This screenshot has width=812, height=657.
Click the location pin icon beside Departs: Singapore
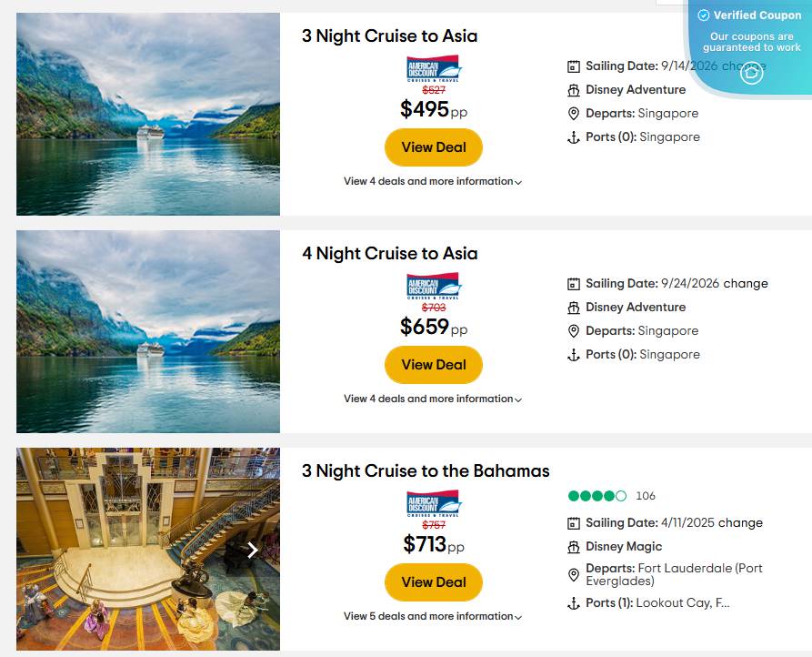tap(573, 113)
